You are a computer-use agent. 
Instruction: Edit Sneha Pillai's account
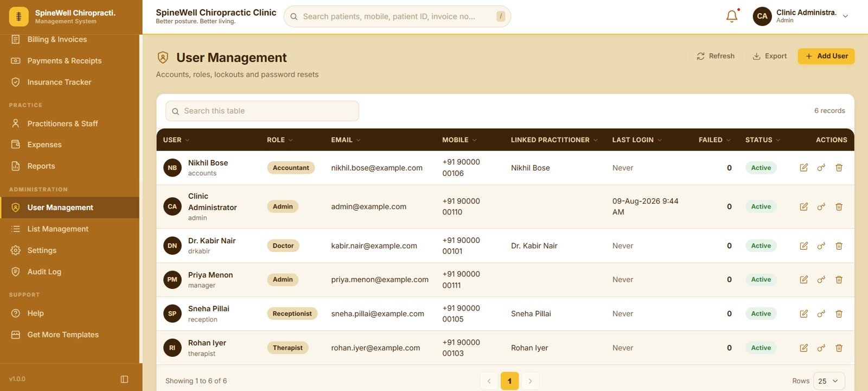(804, 314)
